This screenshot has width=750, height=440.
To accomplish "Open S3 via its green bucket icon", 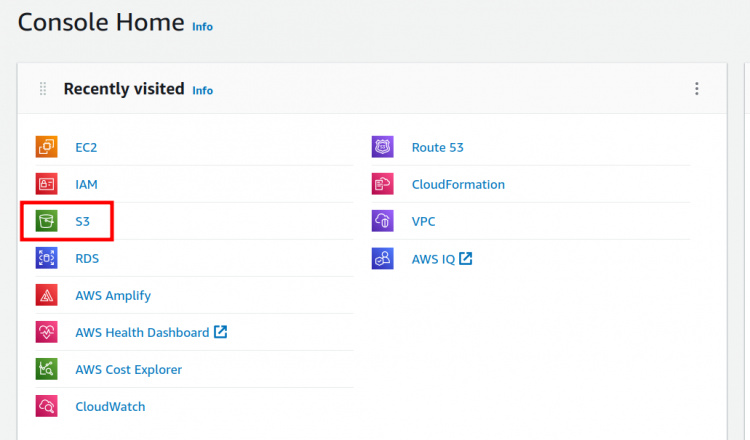I will pos(46,221).
